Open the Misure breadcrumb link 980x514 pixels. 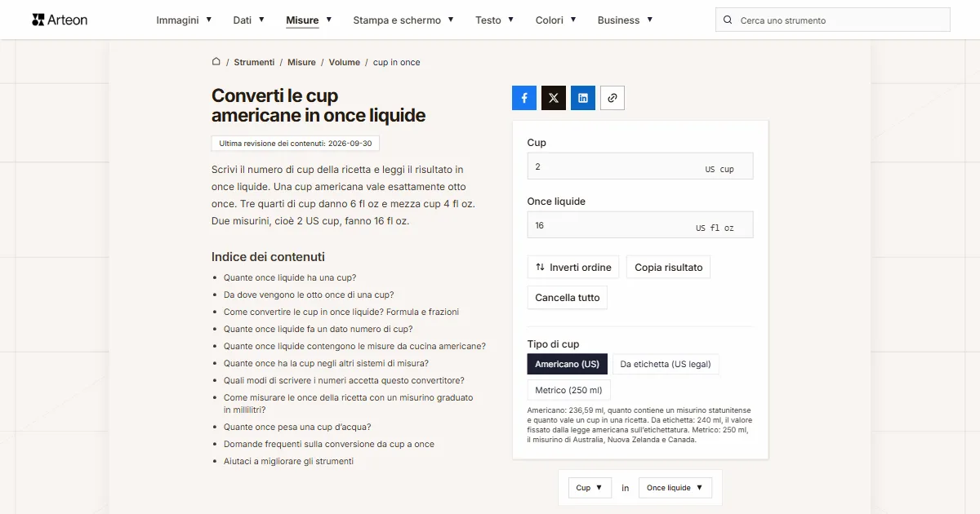coord(301,62)
